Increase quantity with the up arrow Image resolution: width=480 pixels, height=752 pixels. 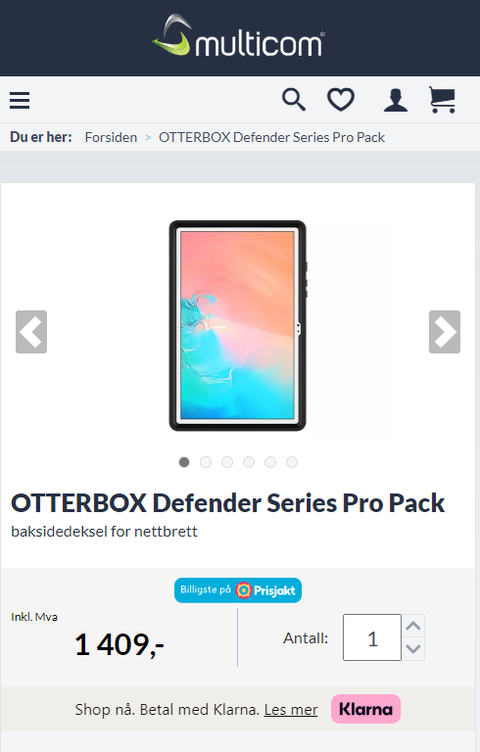pyautogui.click(x=413, y=626)
